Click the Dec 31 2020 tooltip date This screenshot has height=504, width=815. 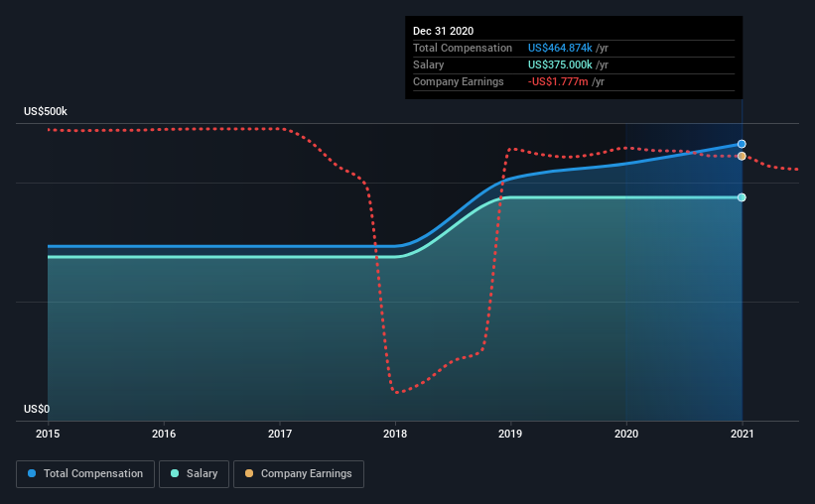(444, 31)
